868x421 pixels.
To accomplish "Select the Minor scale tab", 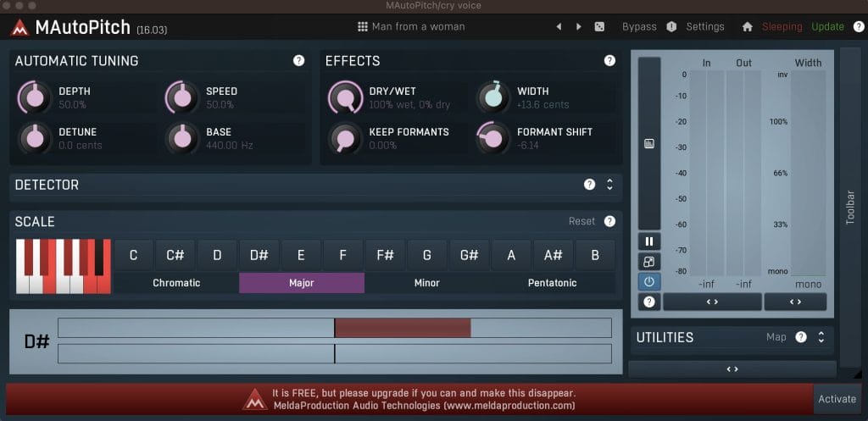I will coord(427,283).
